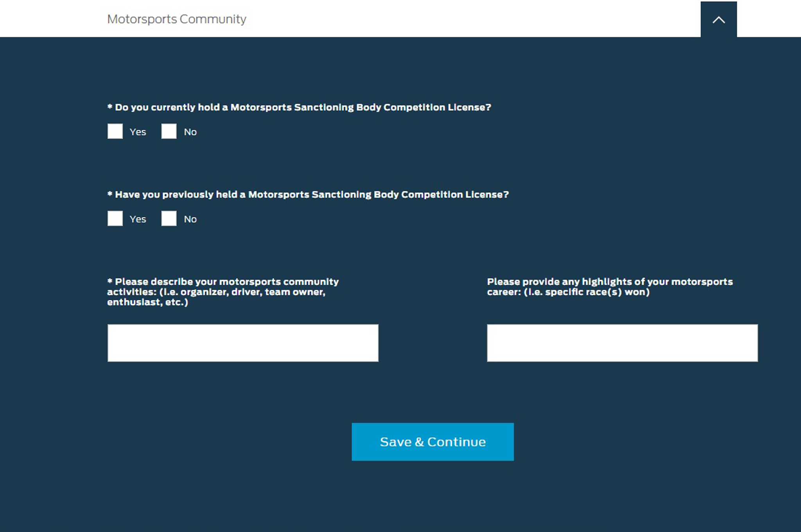Image resolution: width=801 pixels, height=532 pixels.
Task: Check Yes for currently holding a license
Action: tap(115, 131)
